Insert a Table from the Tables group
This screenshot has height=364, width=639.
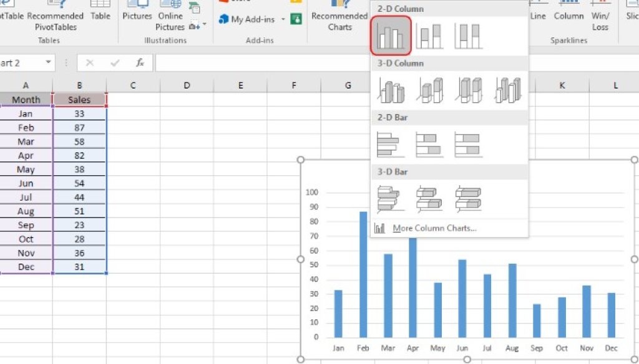(x=100, y=16)
